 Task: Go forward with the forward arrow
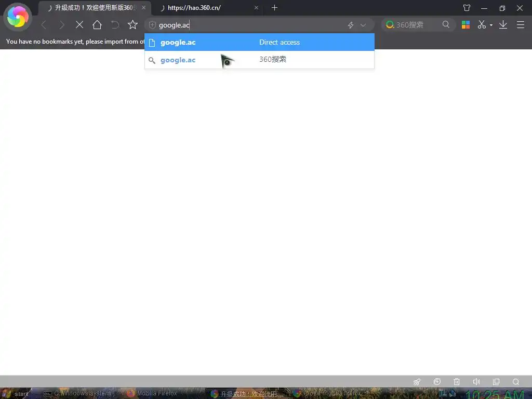(x=61, y=25)
